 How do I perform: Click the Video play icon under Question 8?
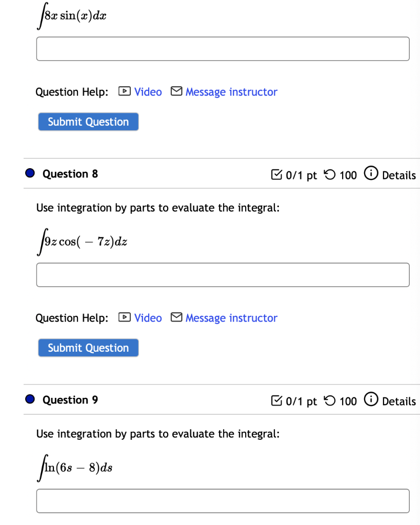[x=124, y=318]
